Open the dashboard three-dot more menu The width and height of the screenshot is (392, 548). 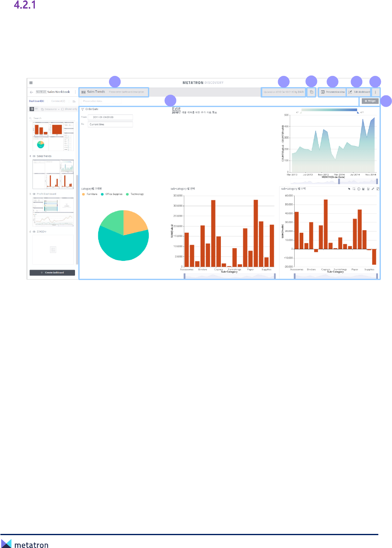[375, 92]
